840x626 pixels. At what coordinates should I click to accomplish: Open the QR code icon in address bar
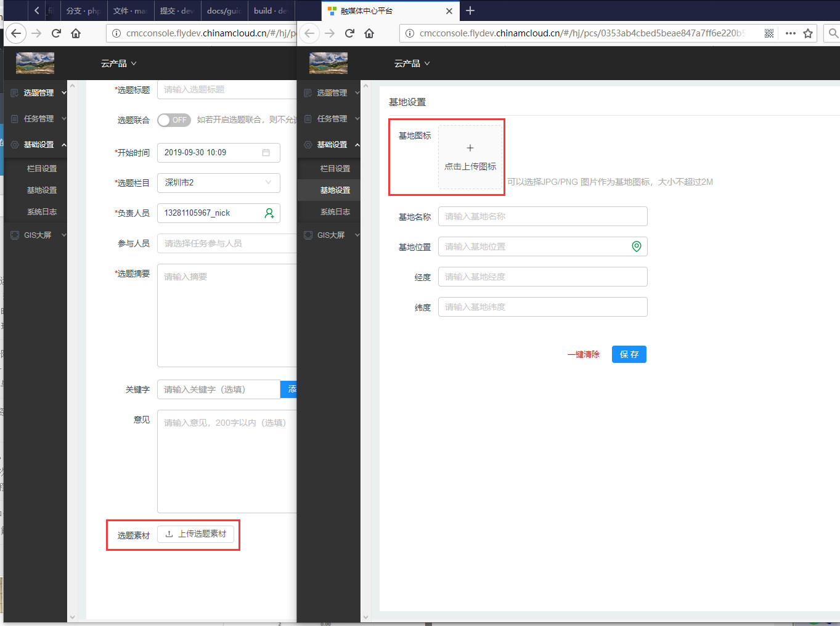coord(769,33)
